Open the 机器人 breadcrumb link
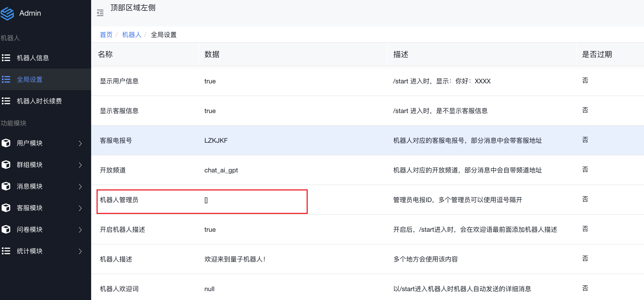The width and height of the screenshot is (644, 300). pyautogui.click(x=132, y=35)
